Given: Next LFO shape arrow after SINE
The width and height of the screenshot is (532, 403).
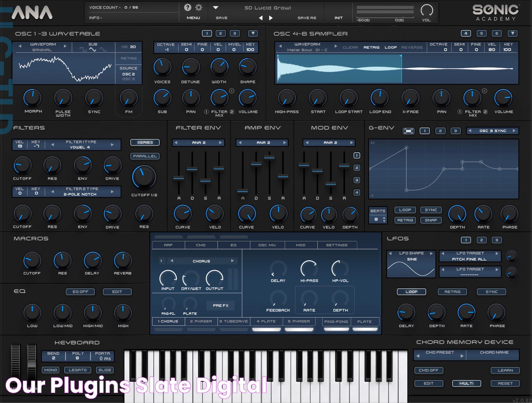Looking at the screenshot, I should pyautogui.click(x=431, y=253).
